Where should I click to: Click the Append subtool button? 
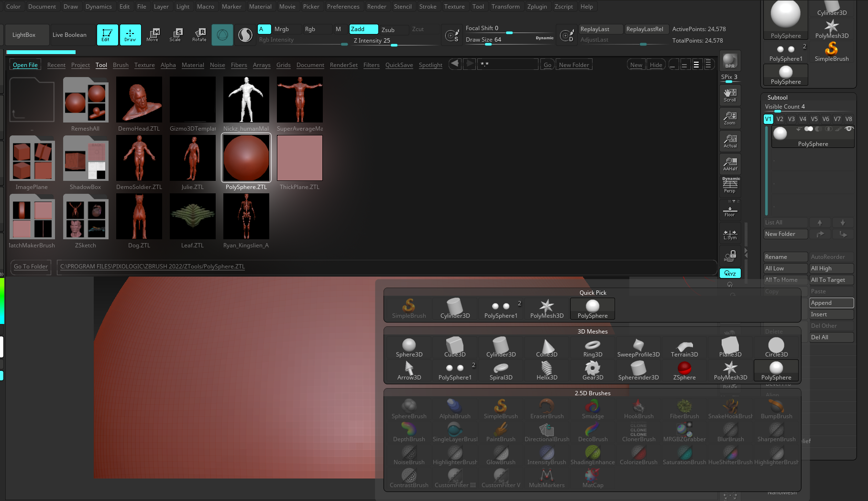(831, 303)
